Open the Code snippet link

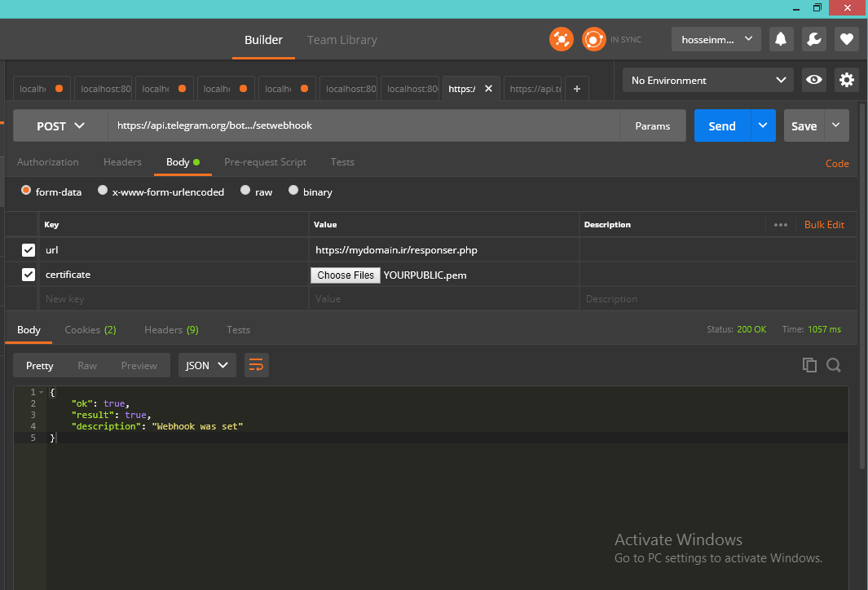(837, 163)
